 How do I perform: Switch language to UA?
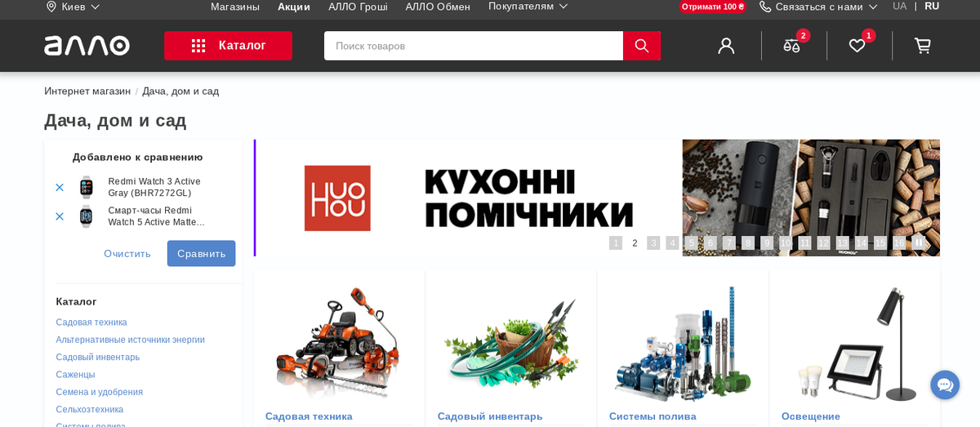pyautogui.click(x=899, y=6)
